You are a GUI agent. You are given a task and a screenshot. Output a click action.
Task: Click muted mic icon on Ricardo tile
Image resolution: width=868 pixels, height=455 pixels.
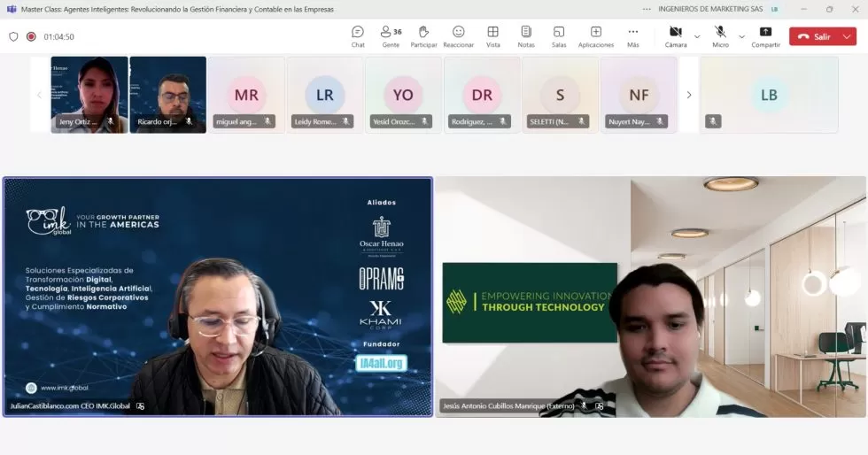(x=189, y=121)
